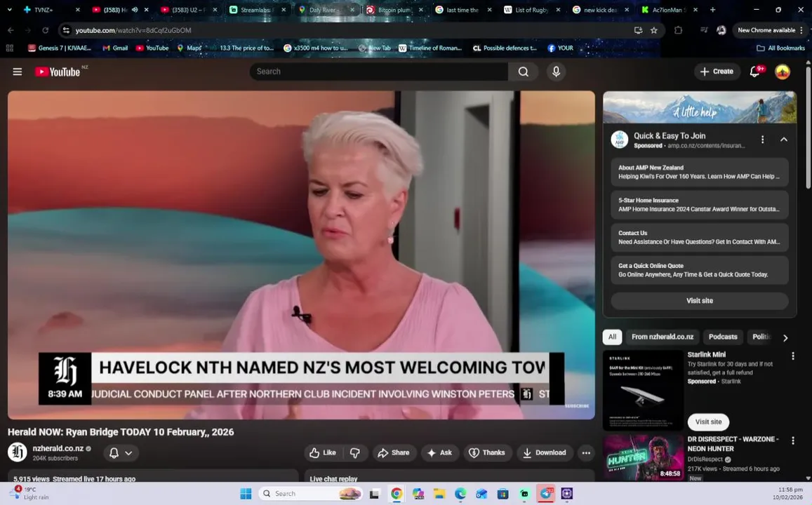Screen dimensions: 812x505
Task: Collapse the sponsored ad panel chevron
Action: pos(784,140)
